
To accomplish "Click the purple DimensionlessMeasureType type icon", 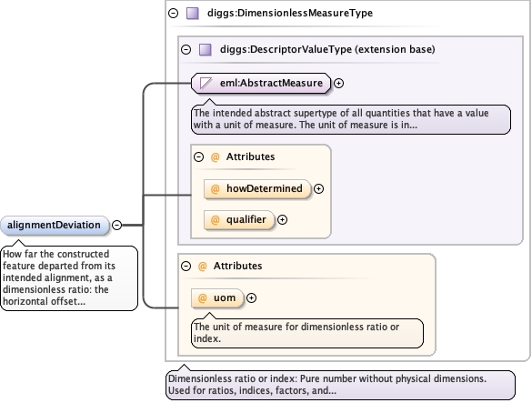I will click(x=193, y=14).
